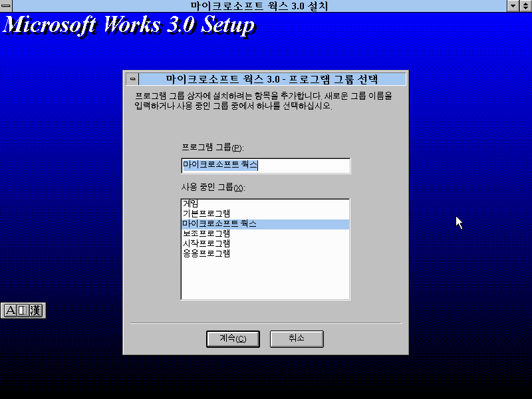Viewport: 532px width, 399px height.
Task: Open the setup window's system menu
Action: click(x=6, y=6)
